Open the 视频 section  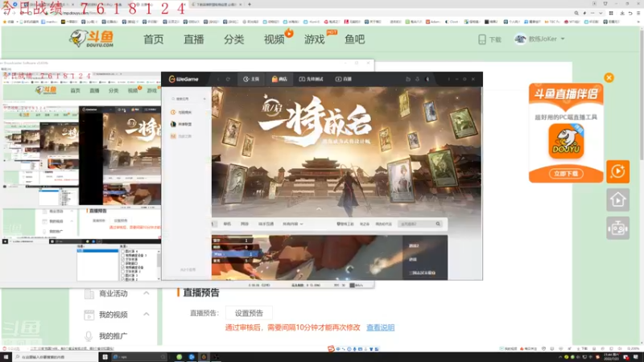click(x=274, y=39)
